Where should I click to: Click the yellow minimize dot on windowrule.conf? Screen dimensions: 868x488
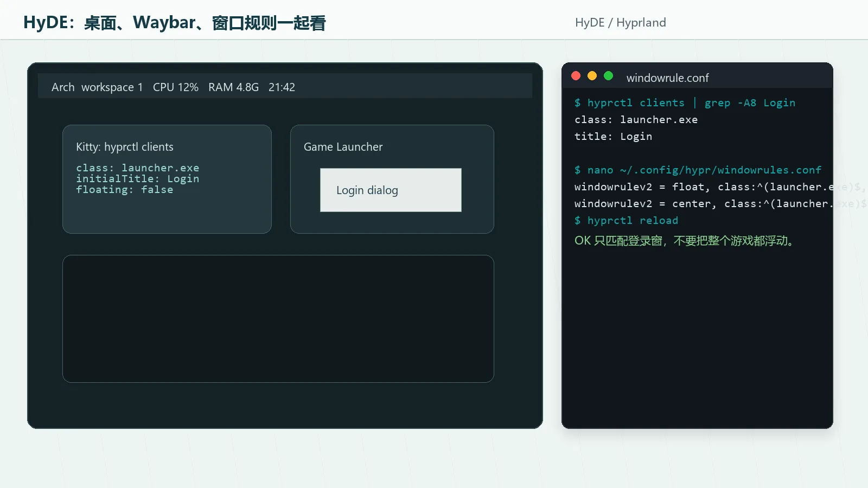(592, 76)
